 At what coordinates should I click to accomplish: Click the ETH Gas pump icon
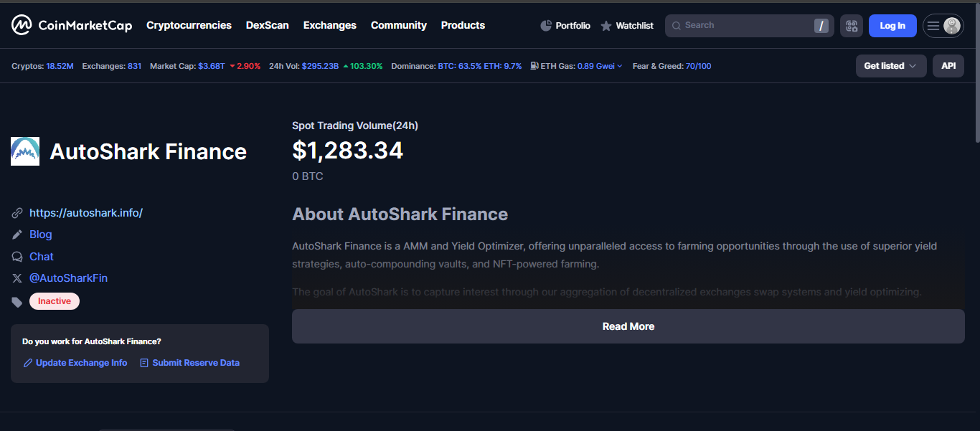point(534,66)
